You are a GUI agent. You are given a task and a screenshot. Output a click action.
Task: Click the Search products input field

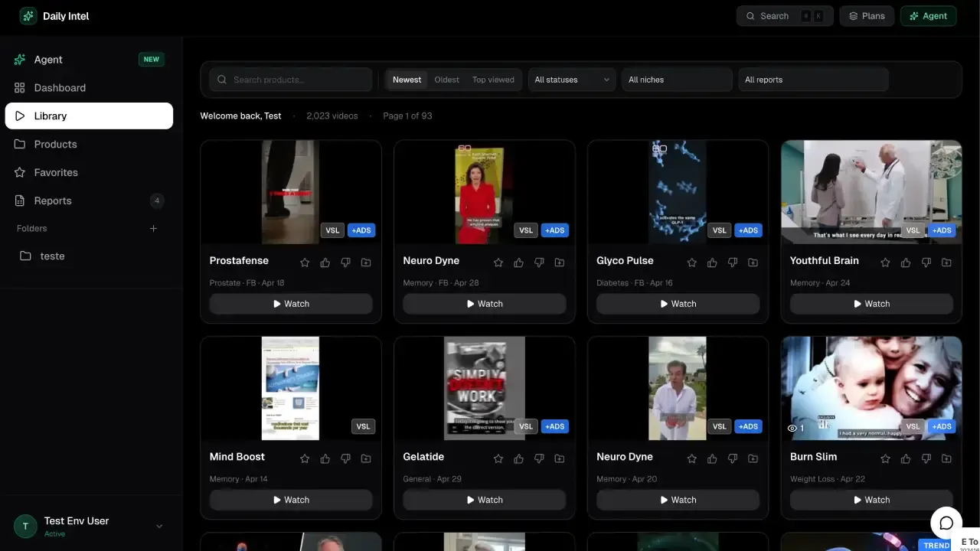coord(291,80)
